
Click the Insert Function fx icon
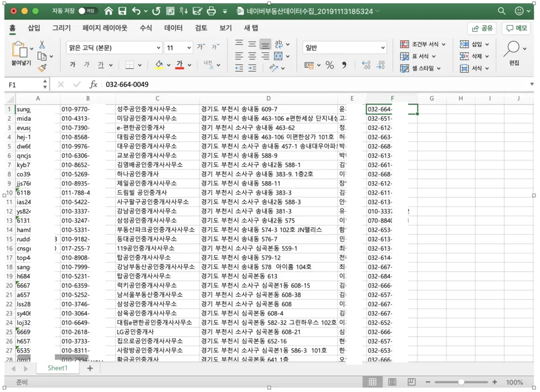coord(93,84)
